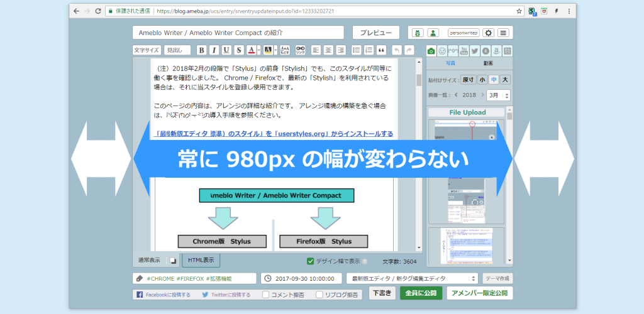Click the File Upload button
Image resolution: width=644 pixels, height=314 pixels.
[x=467, y=112]
